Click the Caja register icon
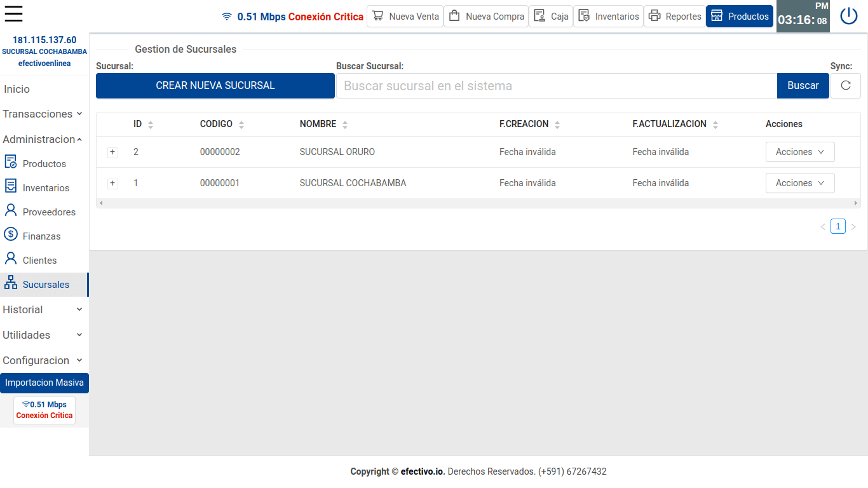The height and width of the screenshot is (488, 868). tap(539, 16)
